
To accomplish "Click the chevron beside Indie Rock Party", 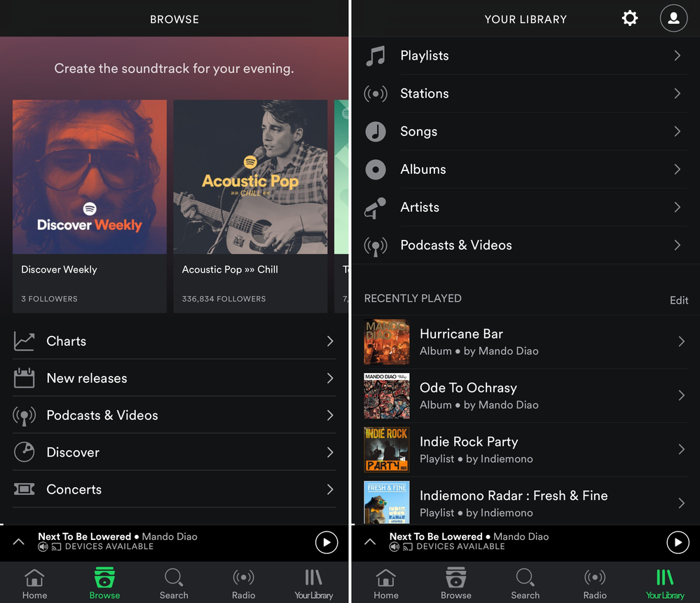I will tap(681, 449).
